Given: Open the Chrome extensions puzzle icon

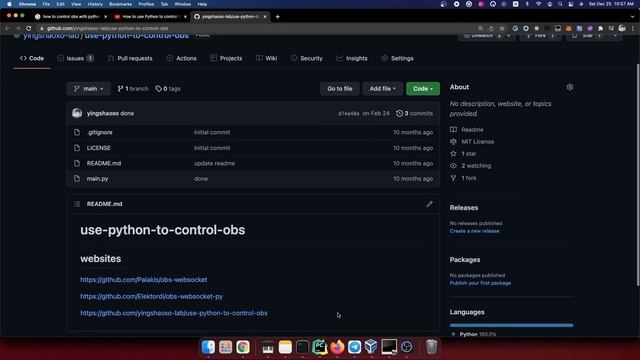Looking at the screenshot, I should click(x=600, y=28).
